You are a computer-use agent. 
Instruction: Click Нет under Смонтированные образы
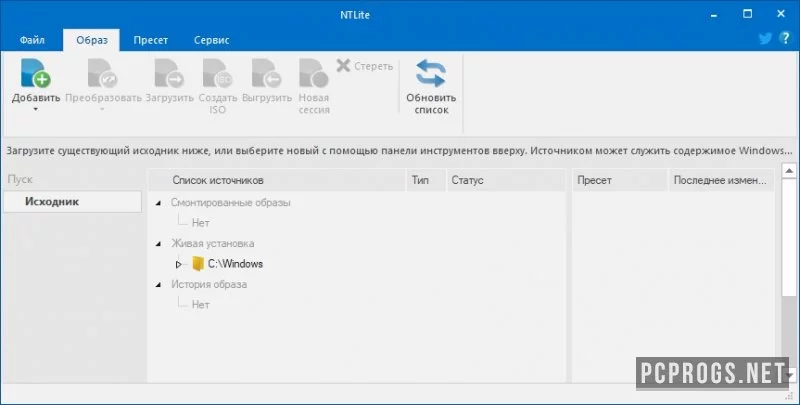(201, 223)
